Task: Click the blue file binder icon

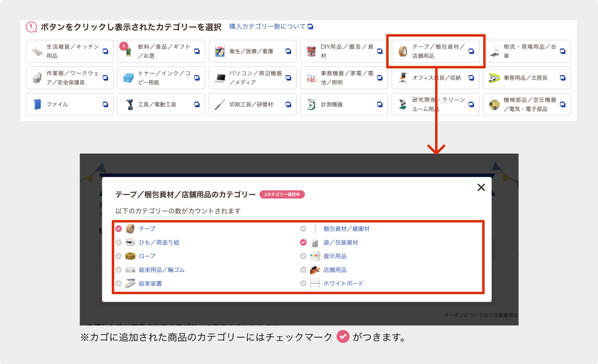Action: point(37,104)
